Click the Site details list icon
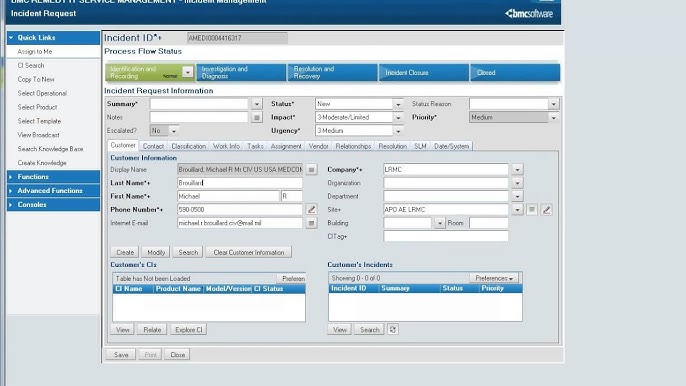This screenshot has width=686, height=386. (x=532, y=210)
